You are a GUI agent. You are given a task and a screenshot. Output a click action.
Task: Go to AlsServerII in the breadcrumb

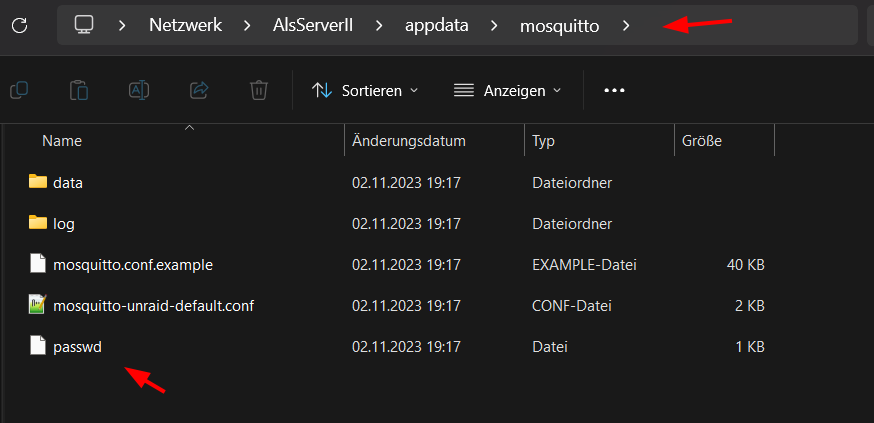[313, 26]
